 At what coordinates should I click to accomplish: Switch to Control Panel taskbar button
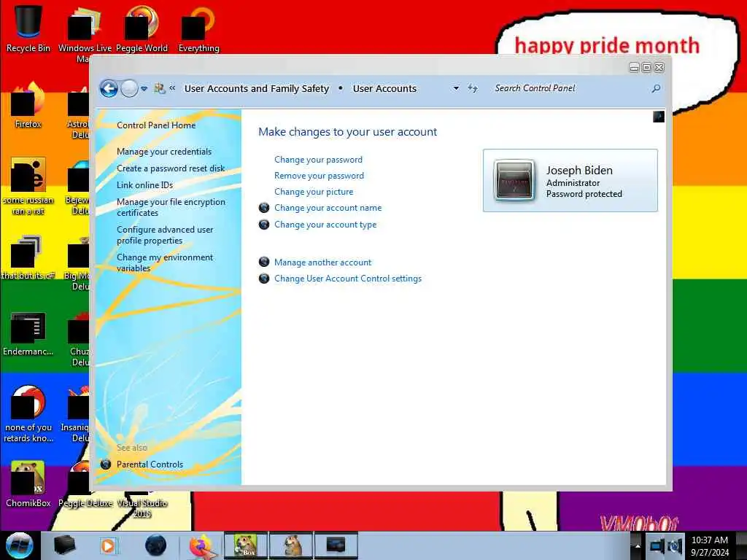click(336, 545)
